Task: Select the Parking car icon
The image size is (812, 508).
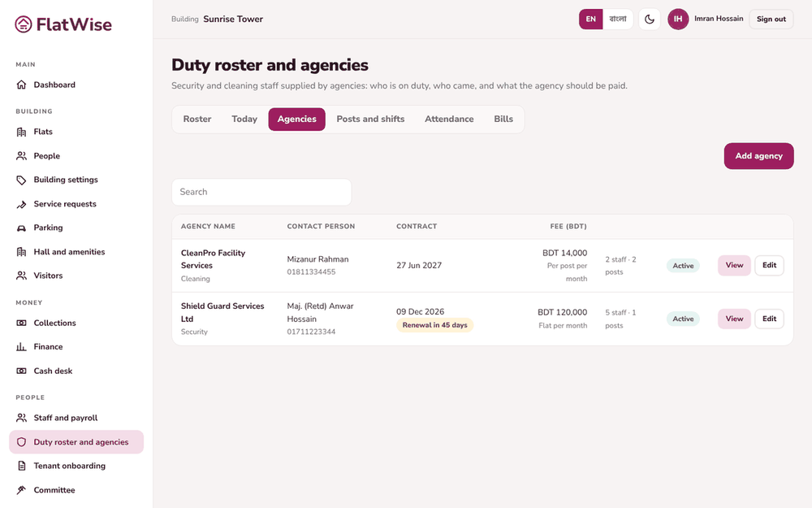Action: click(x=21, y=228)
